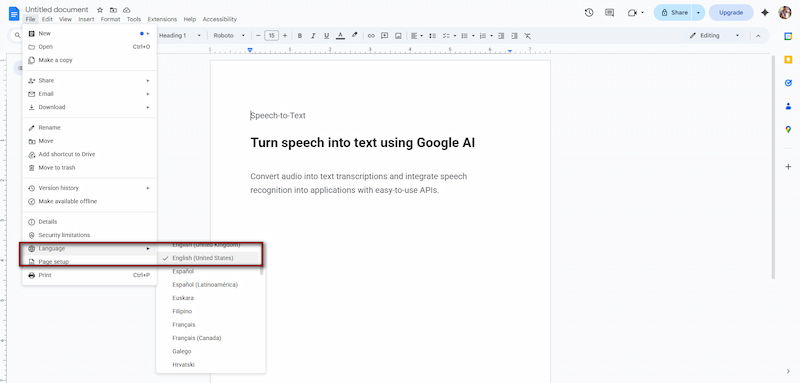Decrease the paragraph indent
Screen dimensions: 800x383
pyautogui.click(x=501, y=36)
